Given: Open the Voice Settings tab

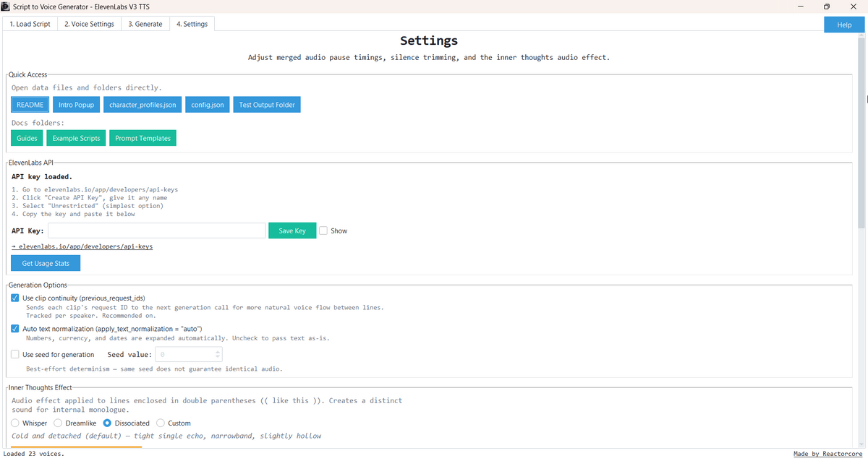Looking at the screenshot, I should point(89,24).
